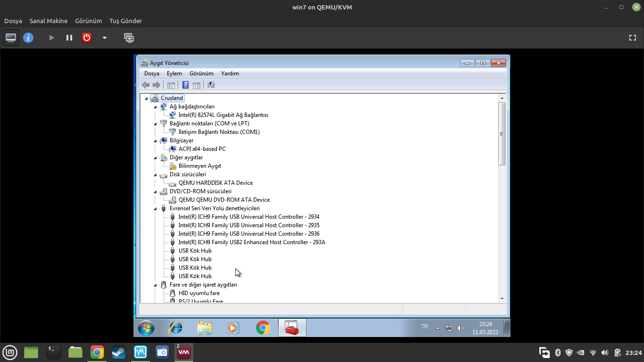Select QEMU DVD-ROM ATA Device icon
The image size is (644, 362).
point(173,200)
